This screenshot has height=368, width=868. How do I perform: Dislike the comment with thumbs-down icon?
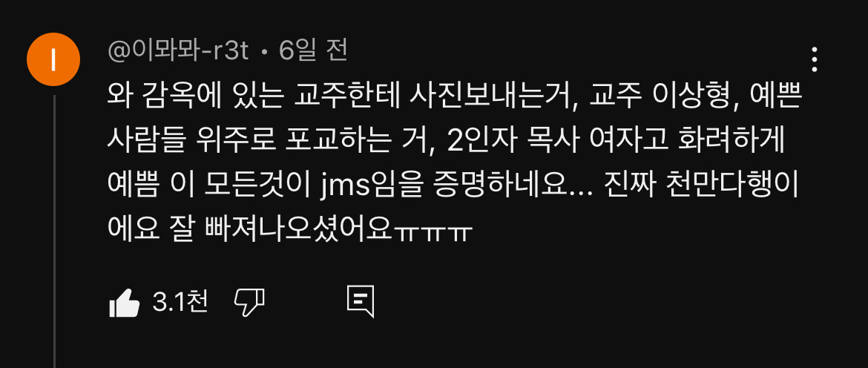[x=249, y=303]
